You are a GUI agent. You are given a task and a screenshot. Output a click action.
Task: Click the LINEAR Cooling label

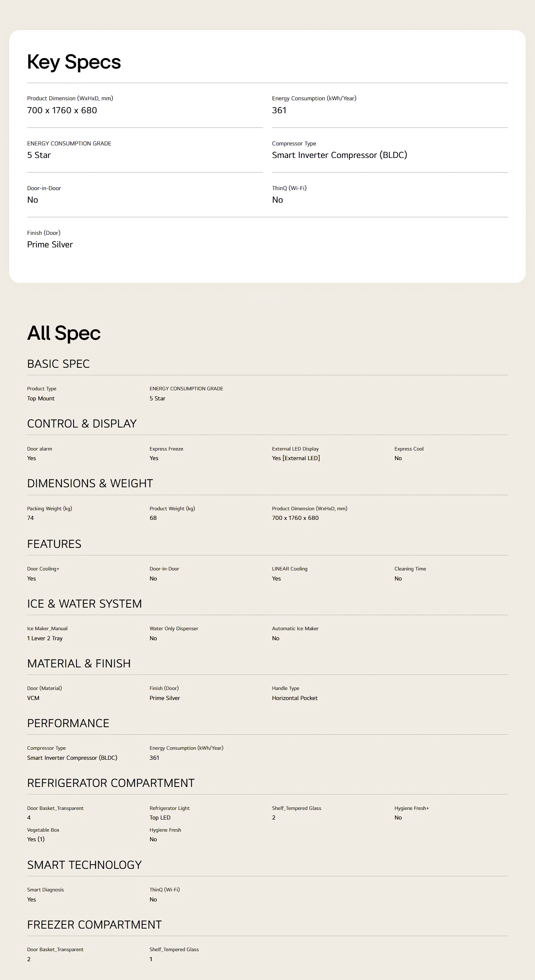290,569
